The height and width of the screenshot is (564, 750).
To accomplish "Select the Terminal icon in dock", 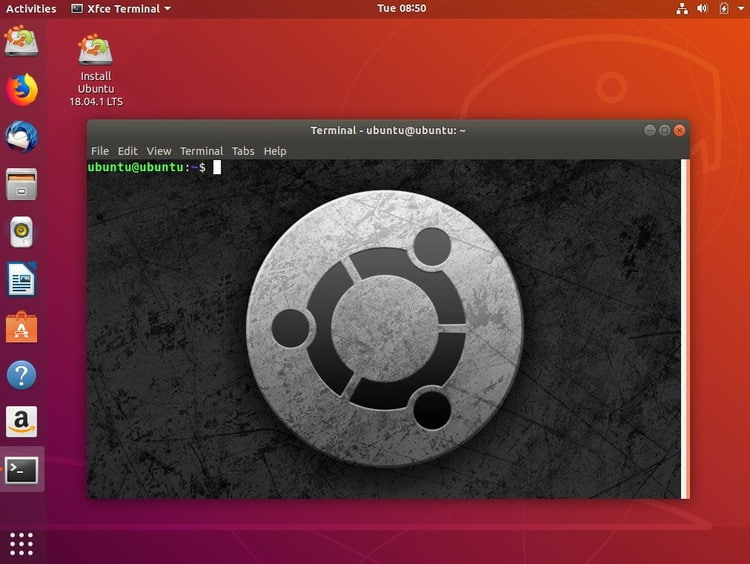I will 22,470.
